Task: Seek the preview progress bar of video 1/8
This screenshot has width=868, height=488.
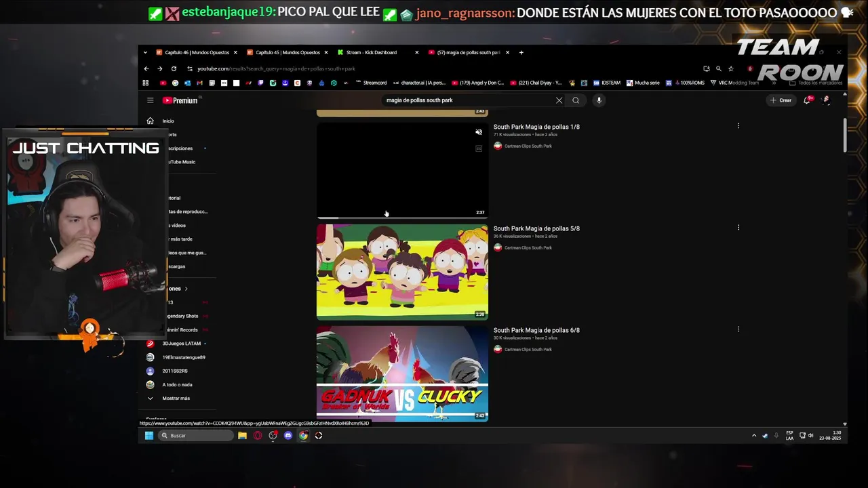Action: (x=402, y=218)
